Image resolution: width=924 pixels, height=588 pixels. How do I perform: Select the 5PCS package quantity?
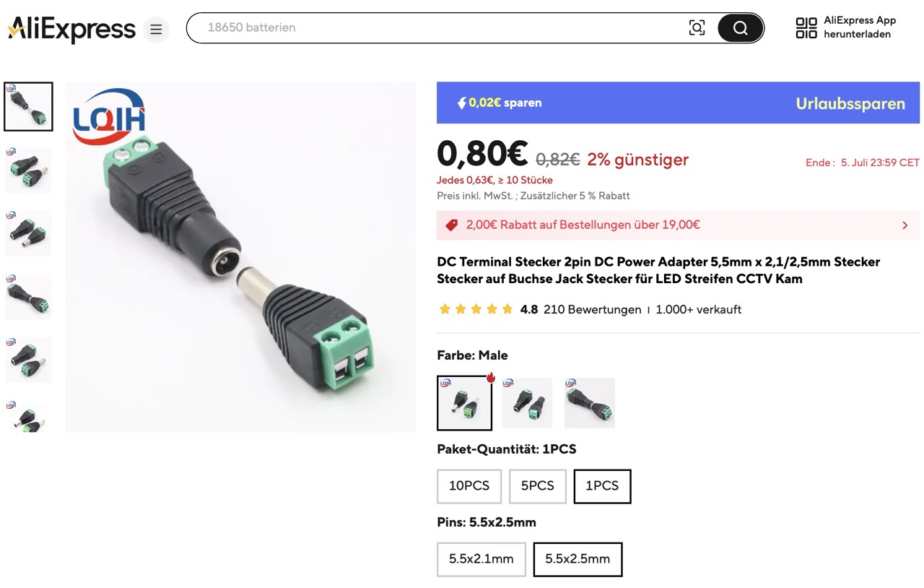538,486
